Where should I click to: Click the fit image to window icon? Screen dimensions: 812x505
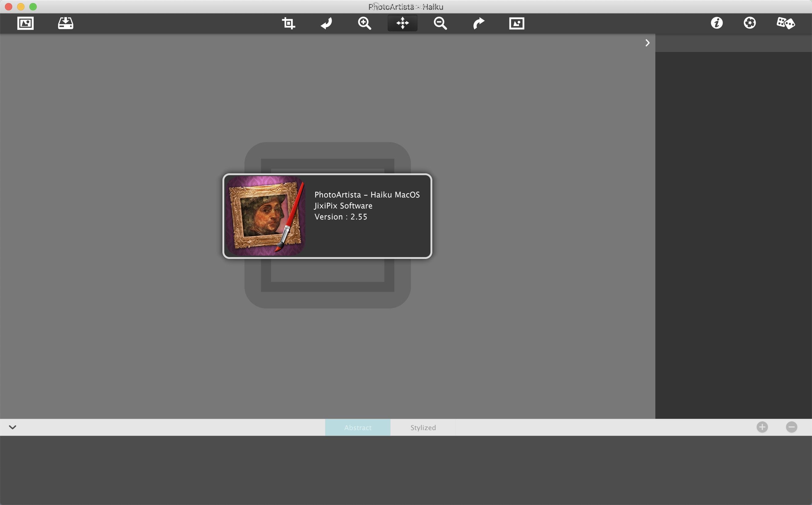517,23
